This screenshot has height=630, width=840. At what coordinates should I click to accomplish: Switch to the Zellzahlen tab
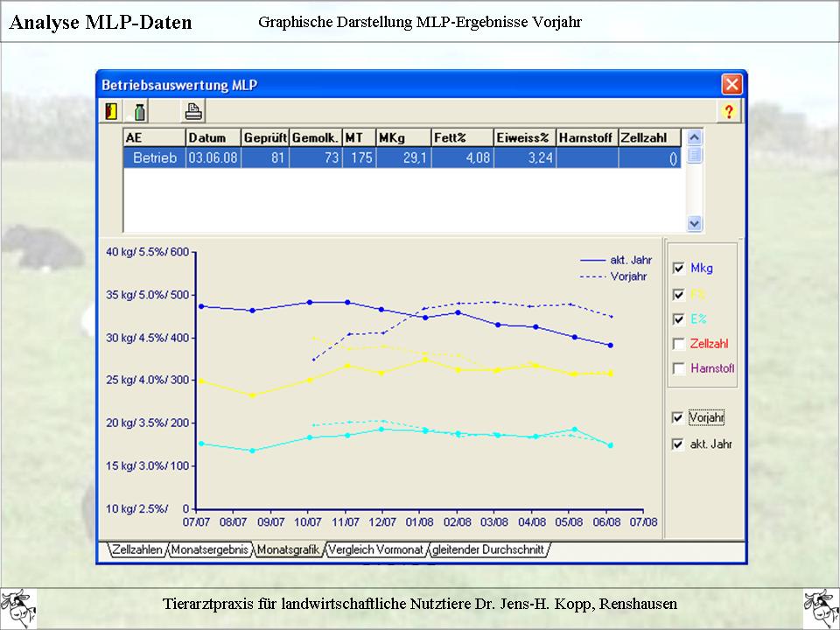pyautogui.click(x=137, y=550)
